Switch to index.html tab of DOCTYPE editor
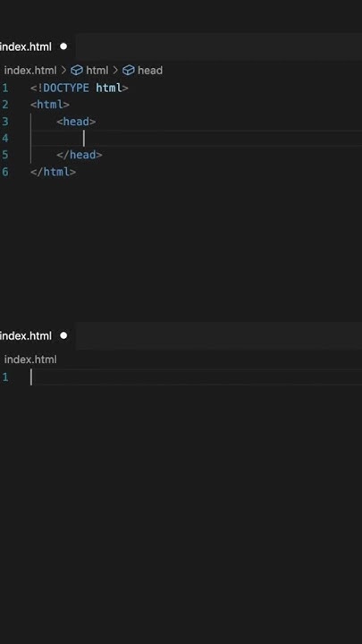 pyautogui.click(x=26, y=47)
